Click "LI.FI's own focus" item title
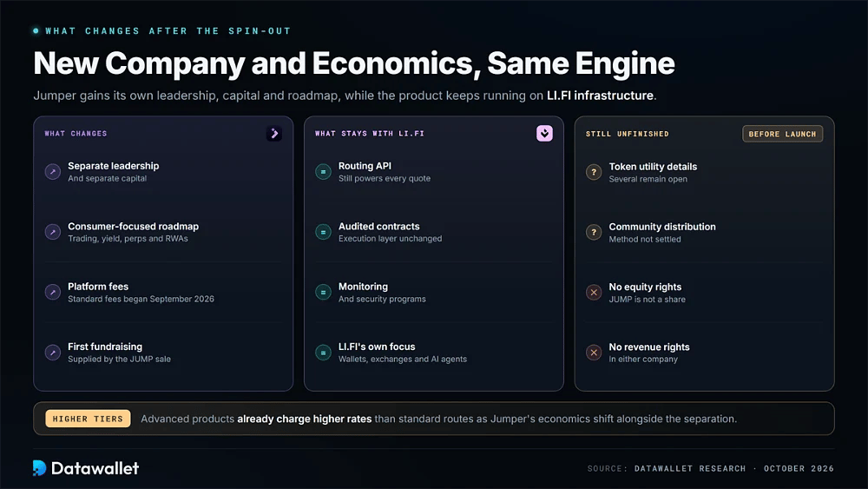The height and width of the screenshot is (489, 868). (x=377, y=347)
